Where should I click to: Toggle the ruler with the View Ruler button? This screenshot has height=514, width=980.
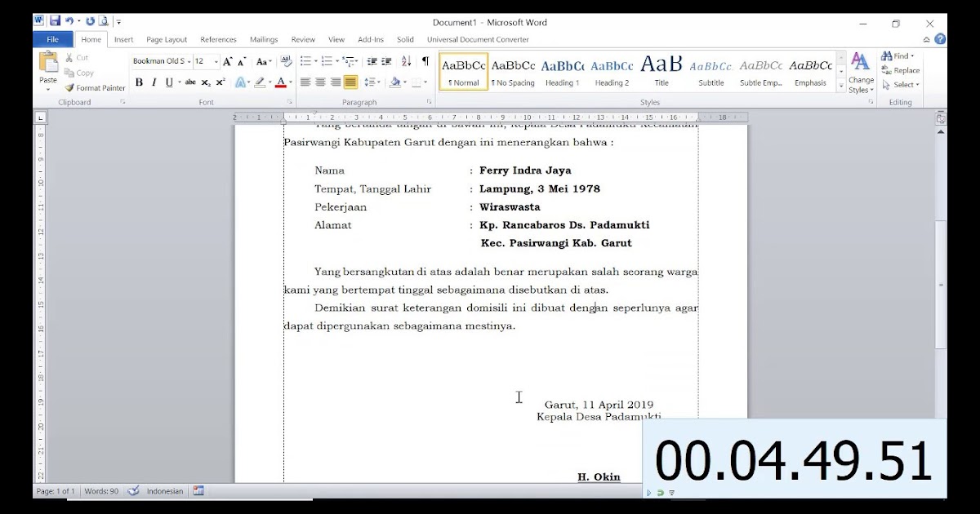coord(940,118)
